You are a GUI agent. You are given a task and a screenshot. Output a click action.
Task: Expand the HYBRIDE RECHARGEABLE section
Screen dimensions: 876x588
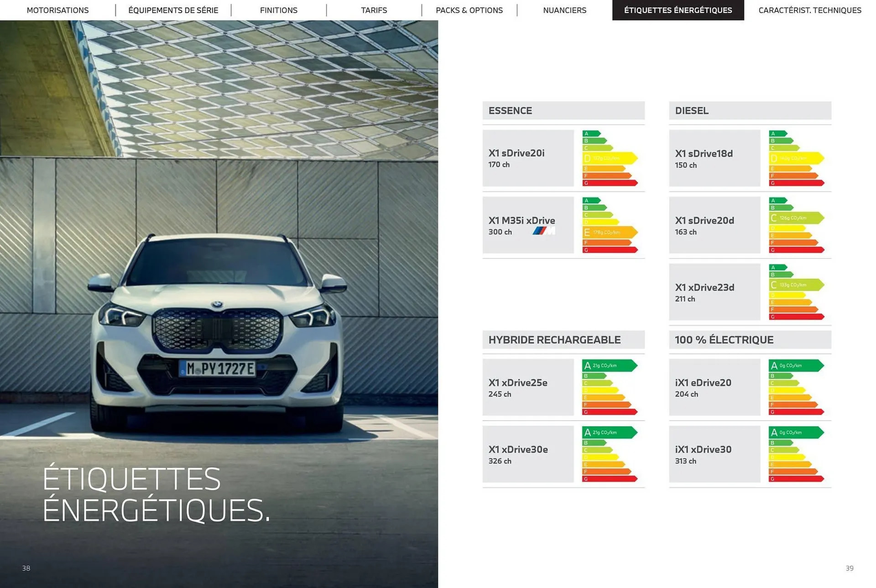click(x=564, y=339)
